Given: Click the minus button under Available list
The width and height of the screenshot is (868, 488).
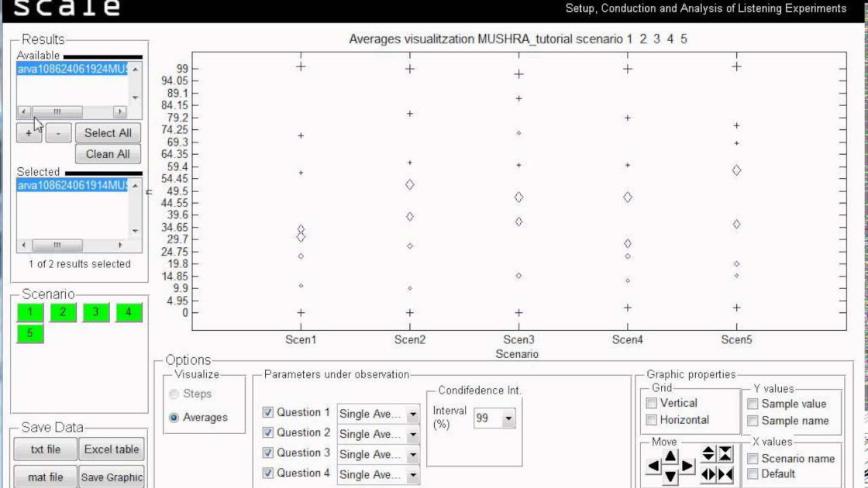Looking at the screenshot, I should (58, 133).
